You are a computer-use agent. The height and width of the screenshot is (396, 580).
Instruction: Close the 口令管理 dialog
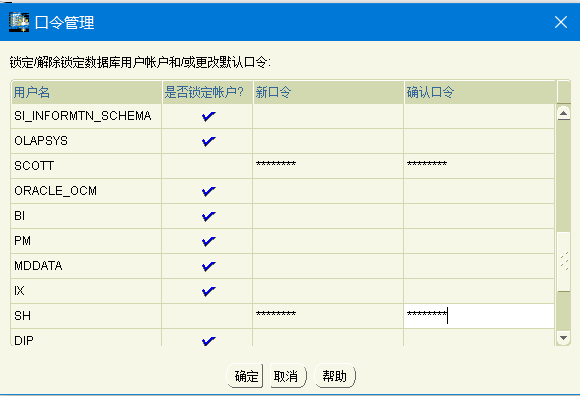coord(561,22)
